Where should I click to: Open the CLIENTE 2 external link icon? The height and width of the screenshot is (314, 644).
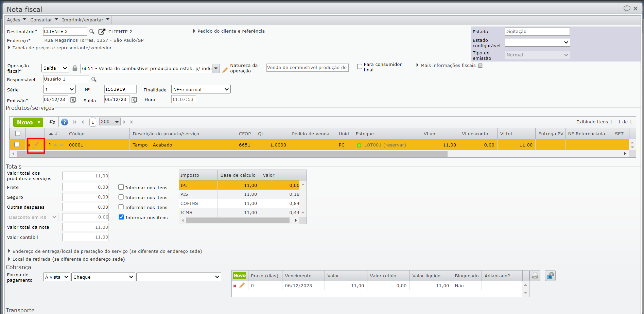click(102, 32)
